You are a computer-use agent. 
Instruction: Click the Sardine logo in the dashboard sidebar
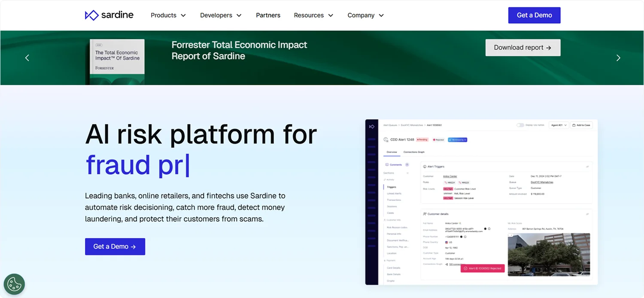coord(372,126)
